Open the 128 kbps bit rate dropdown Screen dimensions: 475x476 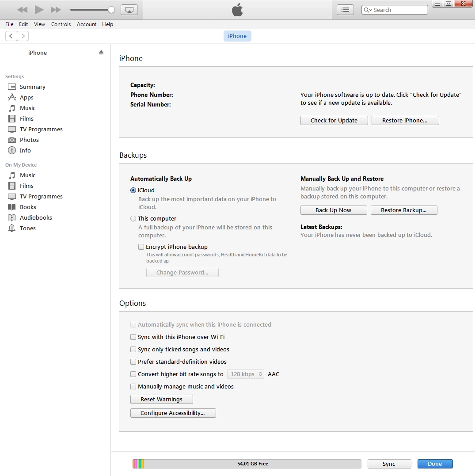(x=246, y=374)
